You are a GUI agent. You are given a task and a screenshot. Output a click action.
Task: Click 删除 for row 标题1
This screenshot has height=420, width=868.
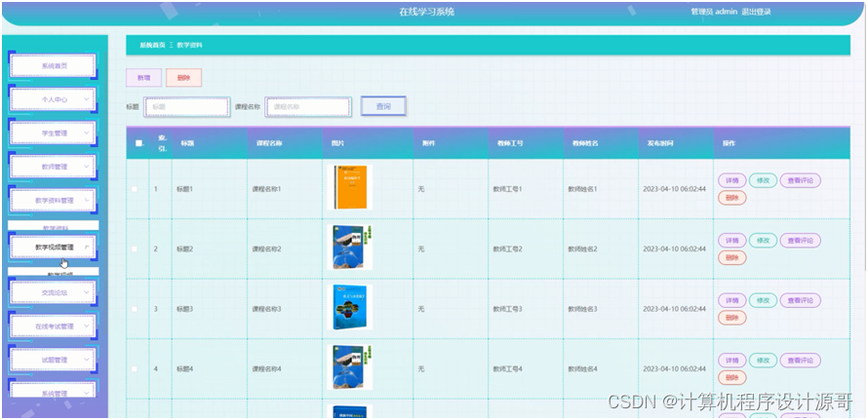[731, 198]
